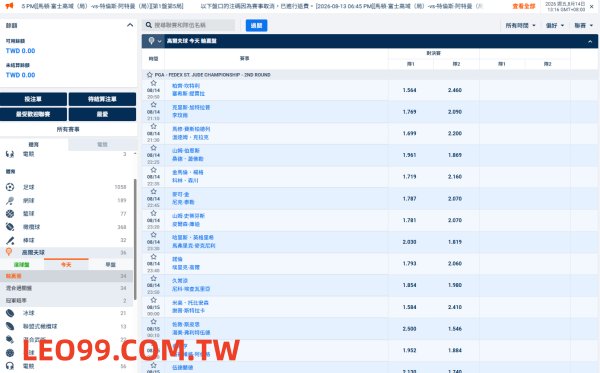Pick the 1.952 odds cell
Screen dimensions: 600x373
click(x=409, y=350)
